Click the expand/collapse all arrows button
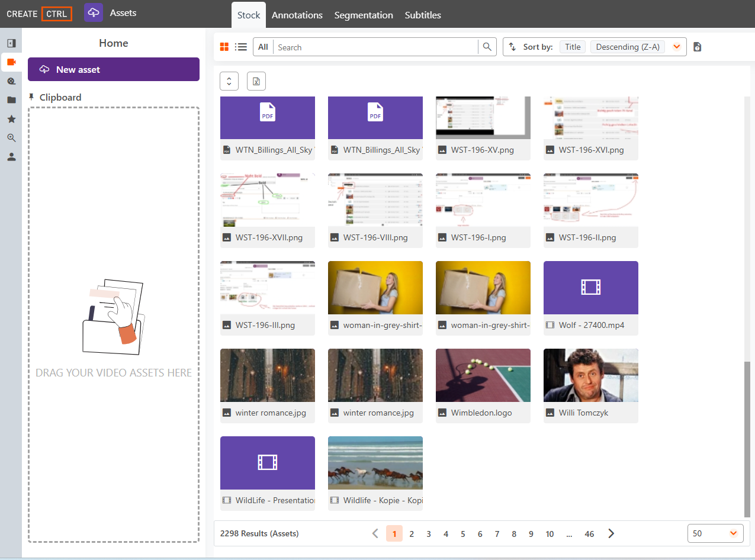Image resolution: width=755 pixels, height=560 pixels. tap(229, 81)
